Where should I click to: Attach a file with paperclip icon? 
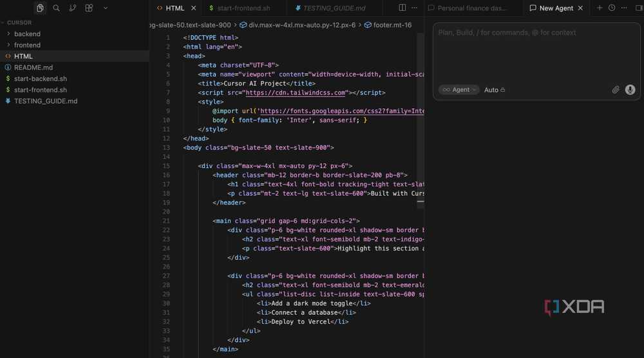coord(615,89)
